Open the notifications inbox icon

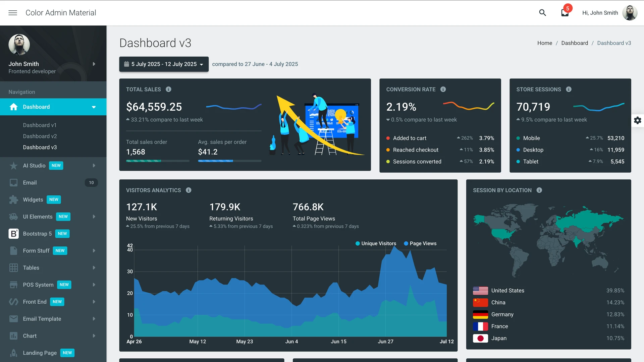565,13
